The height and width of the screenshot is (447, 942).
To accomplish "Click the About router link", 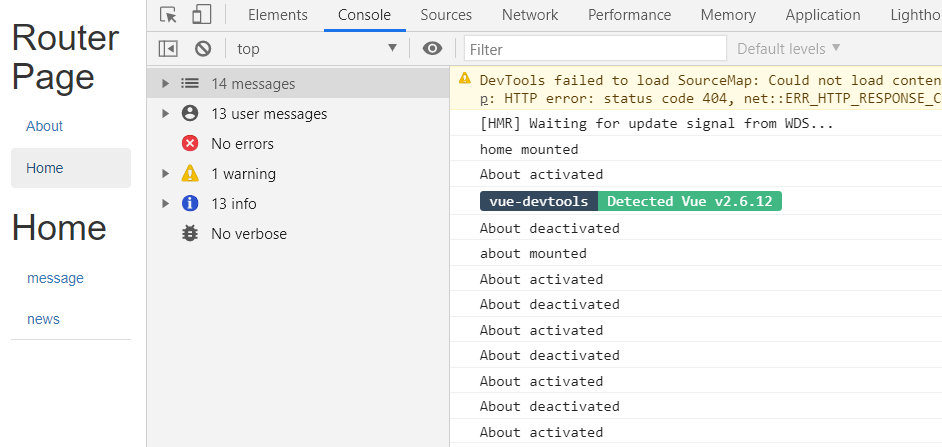I will [x=45, y=126].
